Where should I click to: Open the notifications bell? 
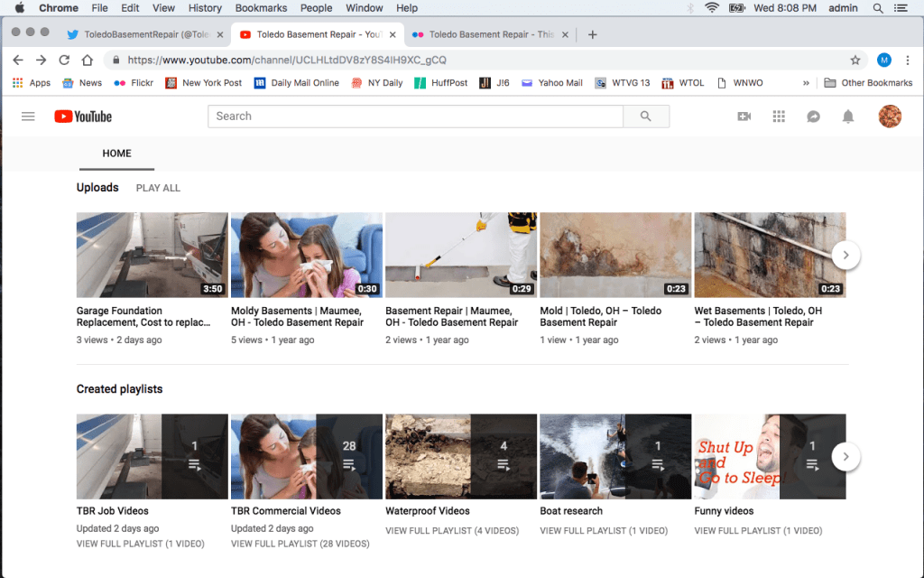[x=848, y=117]
